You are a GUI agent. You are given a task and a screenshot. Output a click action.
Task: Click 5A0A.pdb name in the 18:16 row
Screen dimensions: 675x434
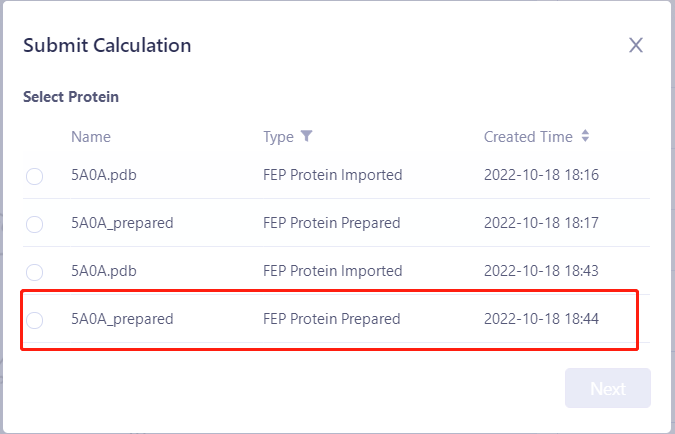[x=103, y=175]
